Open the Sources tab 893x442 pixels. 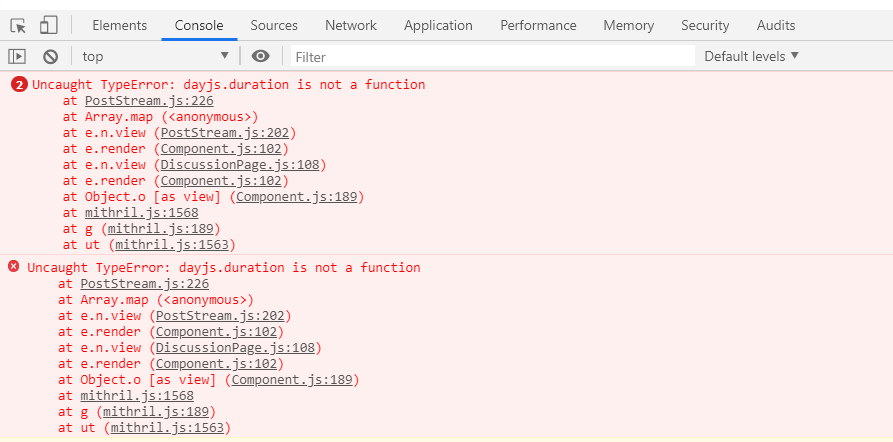pos(274,26)
